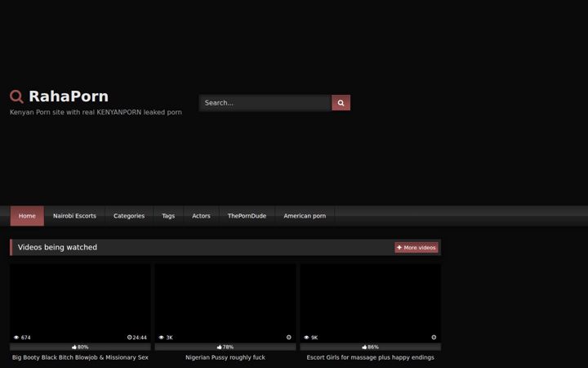Open the video title starting "Nigerian"
The width and height of the screenshot is (588, 368).
(x=225, y=357)
